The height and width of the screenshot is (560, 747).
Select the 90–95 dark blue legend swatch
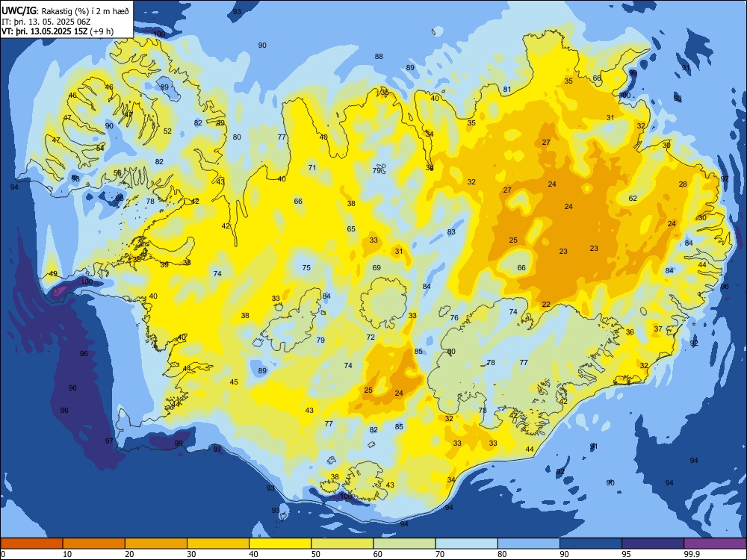[x=591, y=544]
